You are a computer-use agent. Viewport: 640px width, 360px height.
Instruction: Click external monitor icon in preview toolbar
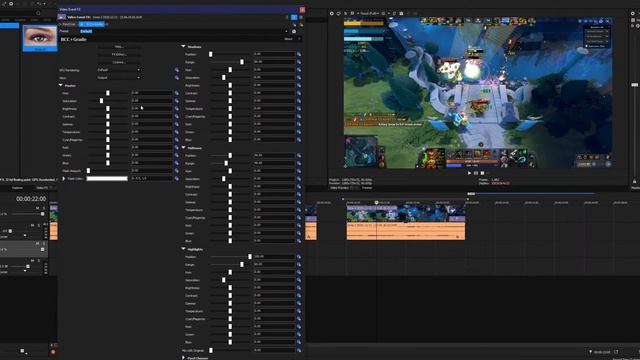[338, 13]
